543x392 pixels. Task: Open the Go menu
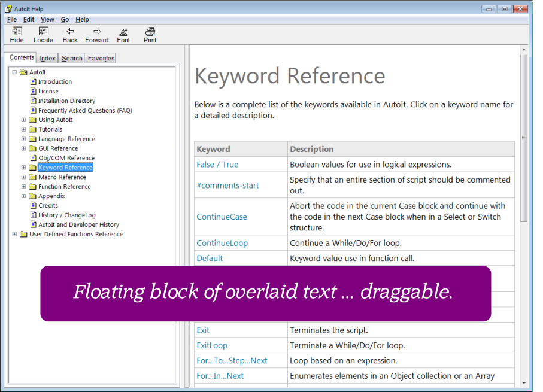(65, 20)
